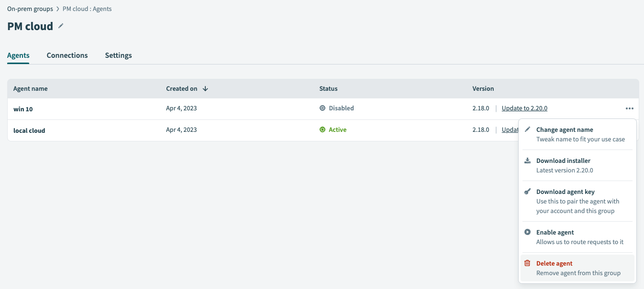The height and width of the screenshot is (289, 644).
Task: Switch to the Connections tab
Action: (x=67, y=55)
